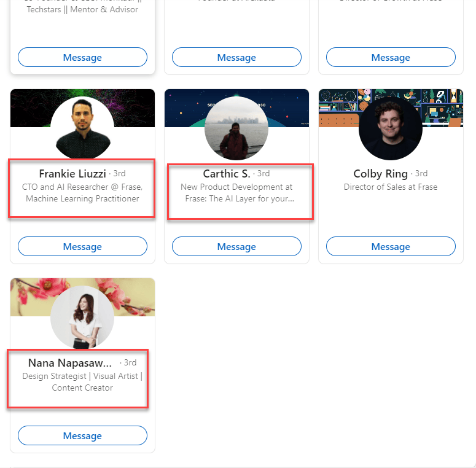
Task: Open the Frankie Liuzzi name link
Action: [x=72, y=174]
